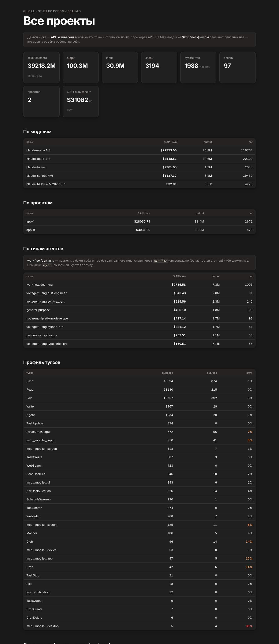Select the app-1 project row
The height and width of the screenshot is (644, 279).
click(139, 221)
